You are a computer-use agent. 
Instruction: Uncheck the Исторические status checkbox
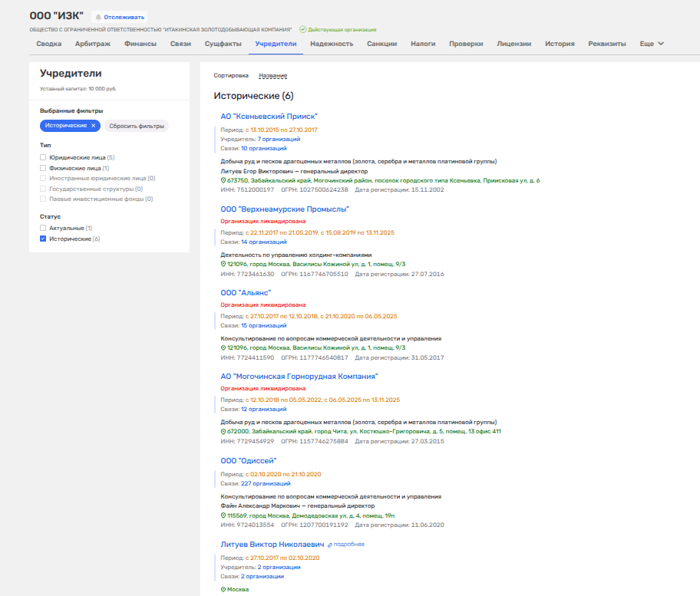point(44,239)
